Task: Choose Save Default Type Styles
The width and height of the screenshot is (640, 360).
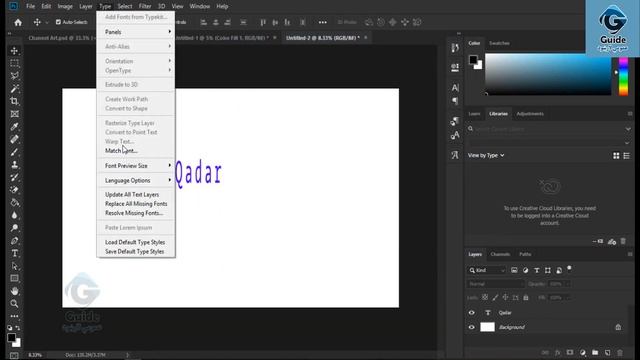Action: [136, 251]
